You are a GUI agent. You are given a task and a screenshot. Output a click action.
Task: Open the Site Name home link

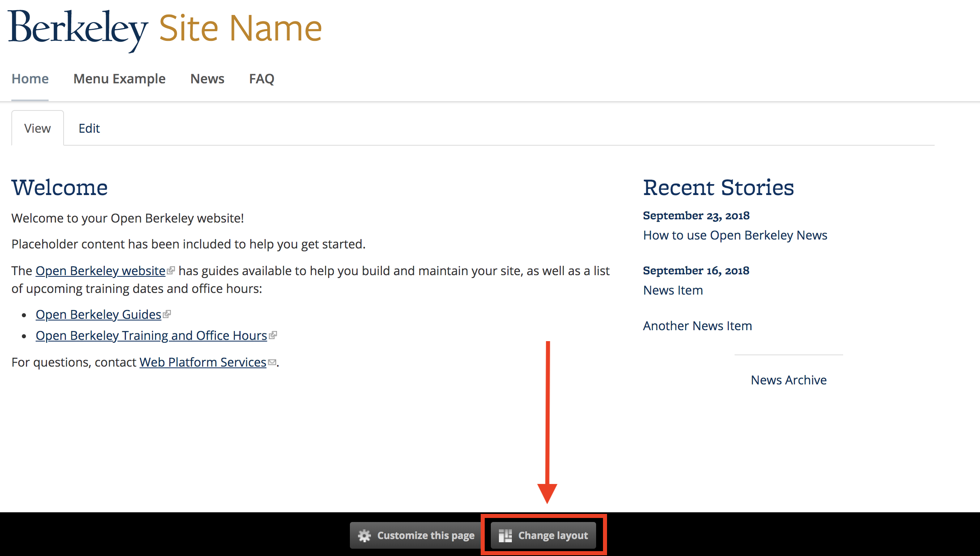(241, 28)
